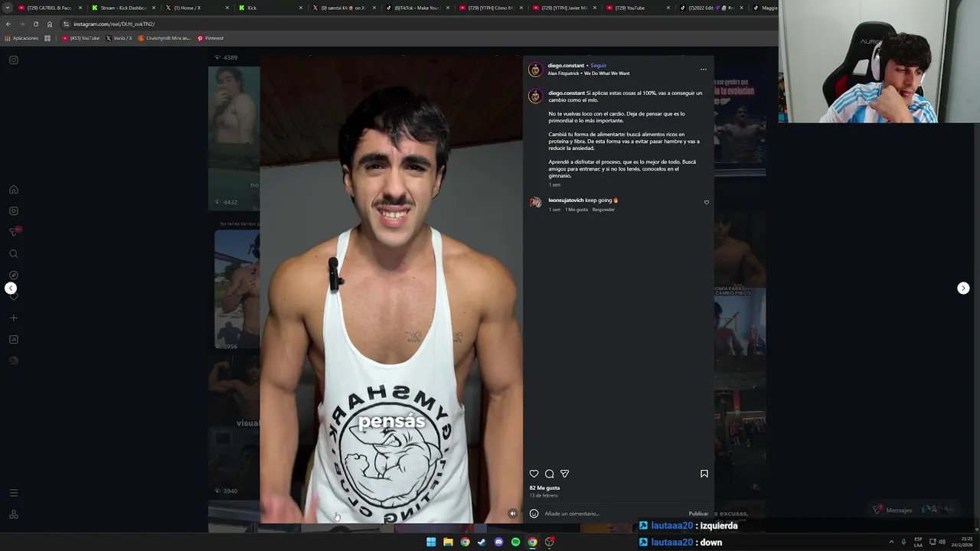Open Discord from the taskbar
The image size is (980, 551).
coord(498,542)
